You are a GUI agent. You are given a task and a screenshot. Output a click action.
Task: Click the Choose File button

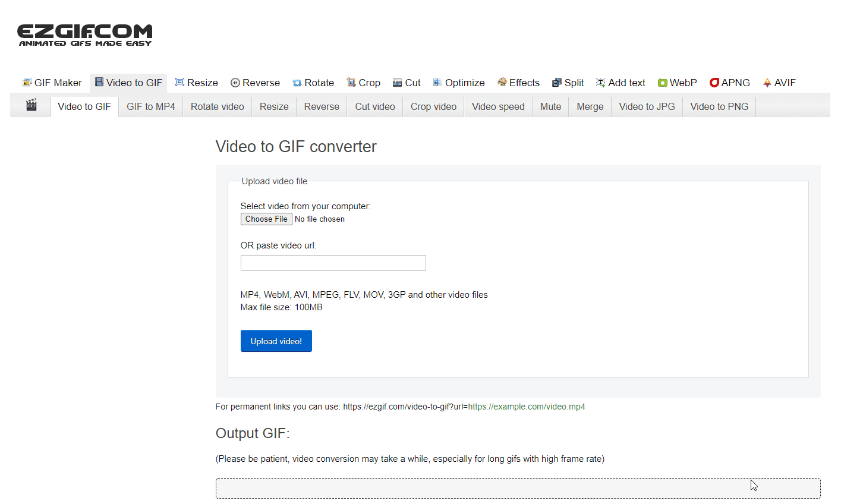pyautogui.click(x=266, y=219)
